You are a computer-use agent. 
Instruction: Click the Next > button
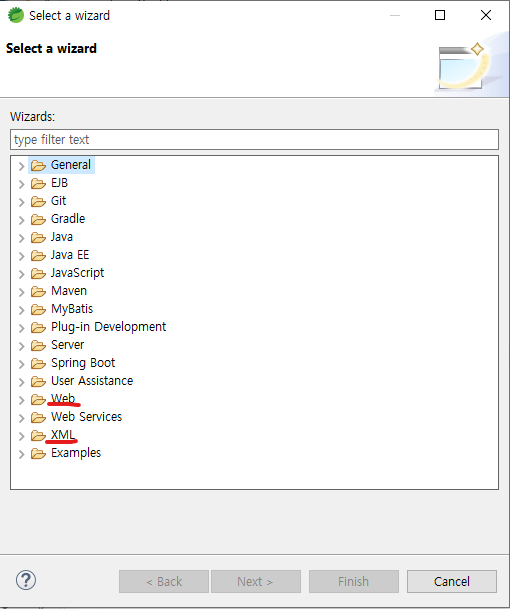[x=256, y=581]
